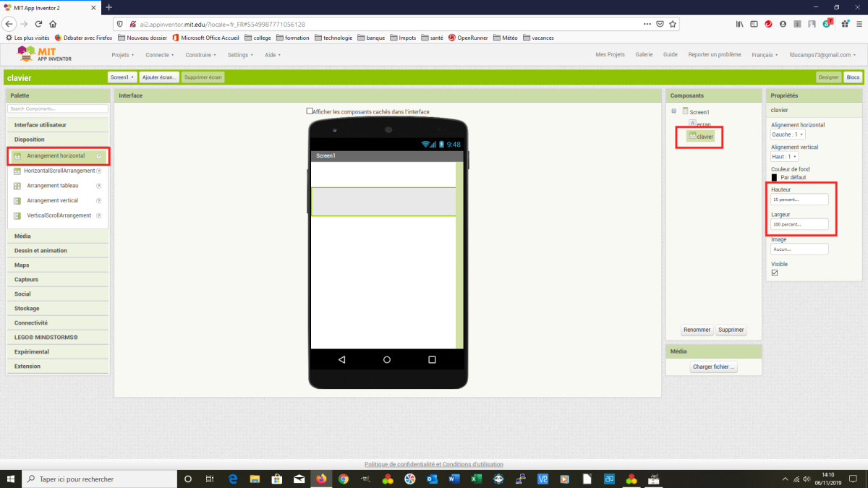Open help icon beside Arrangement horizontal
The height and width of the screenshot is (488, 868).
tap(99, 156)
